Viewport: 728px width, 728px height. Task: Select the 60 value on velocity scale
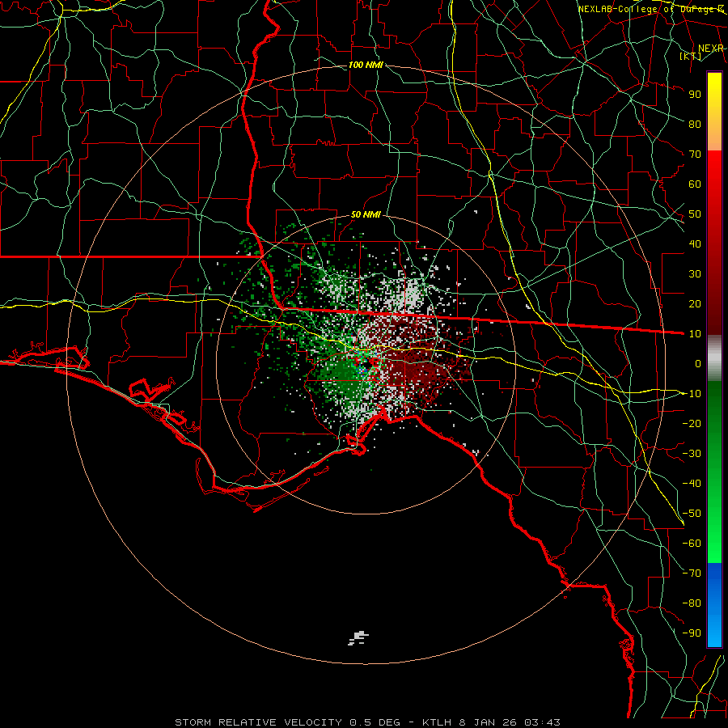click(695, 184)
